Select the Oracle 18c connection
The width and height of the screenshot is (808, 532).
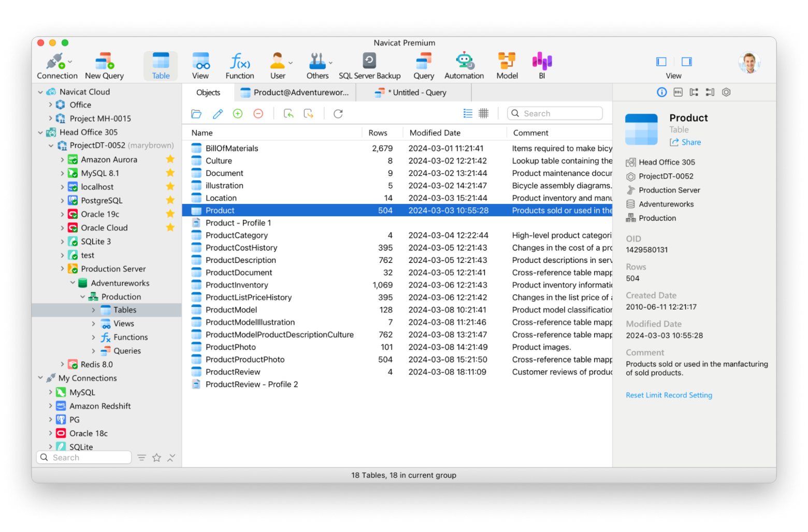coord(88,434)
